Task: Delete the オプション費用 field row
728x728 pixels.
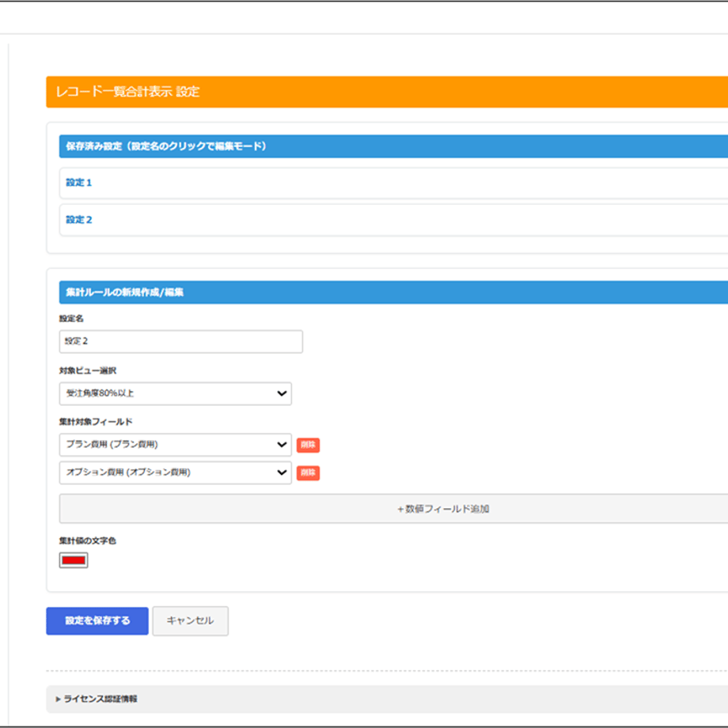Action: click(308, 472)
